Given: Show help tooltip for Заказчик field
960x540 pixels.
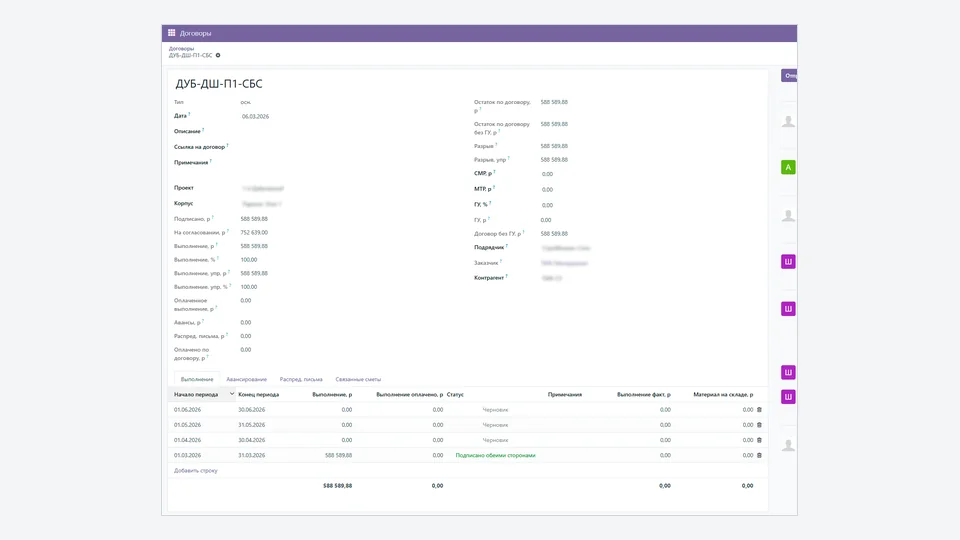Looking at the screenshot, I should pos(501,261).
